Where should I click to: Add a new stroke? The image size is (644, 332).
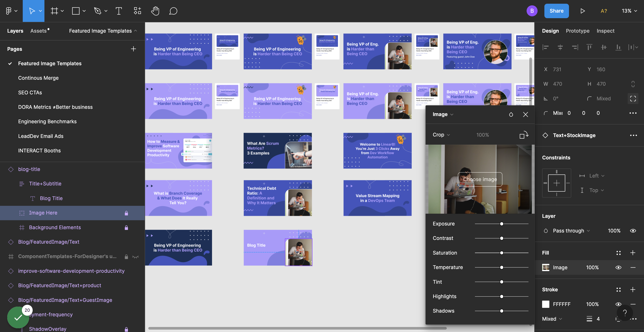coord(633,289)
